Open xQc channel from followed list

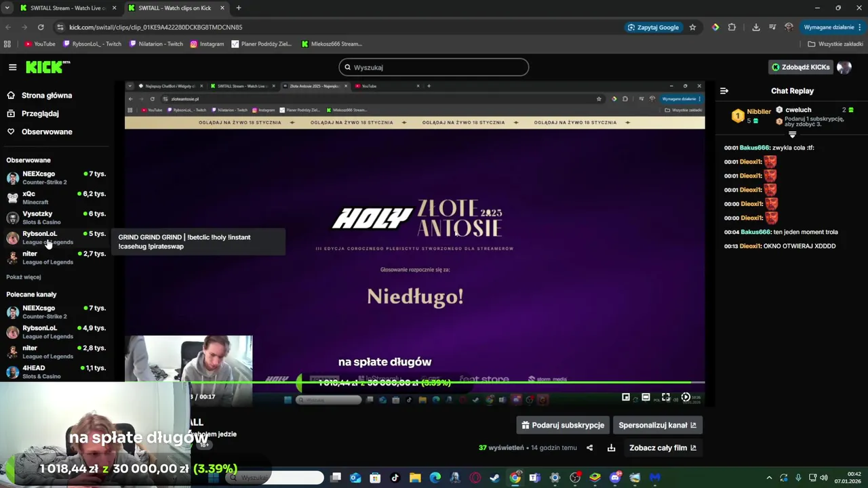56,197
